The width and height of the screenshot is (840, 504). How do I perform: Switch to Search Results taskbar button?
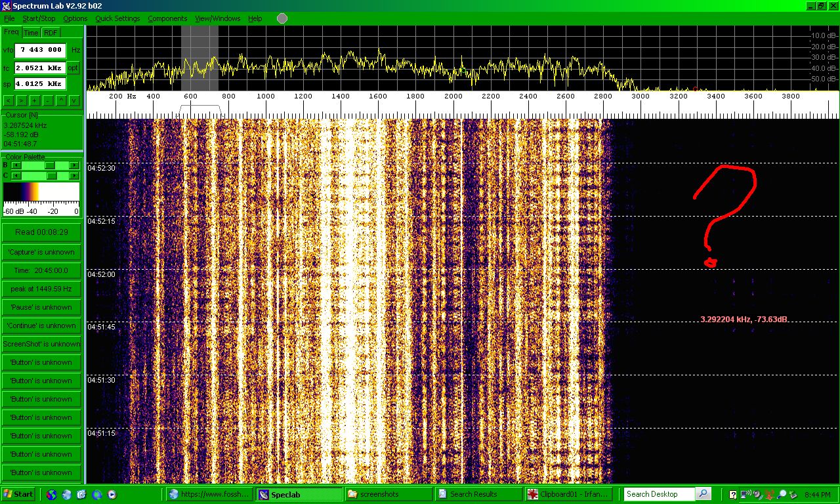pyautogui.click(x=478, y=494)
